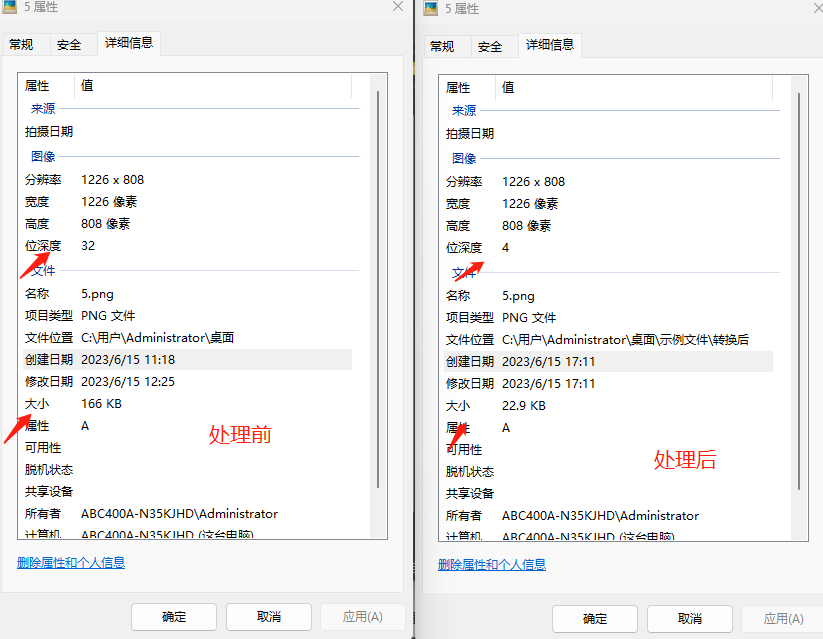Click the 取消 button in the 处理前 dialog
Viewport: 823px width, 639px height.
268,616
